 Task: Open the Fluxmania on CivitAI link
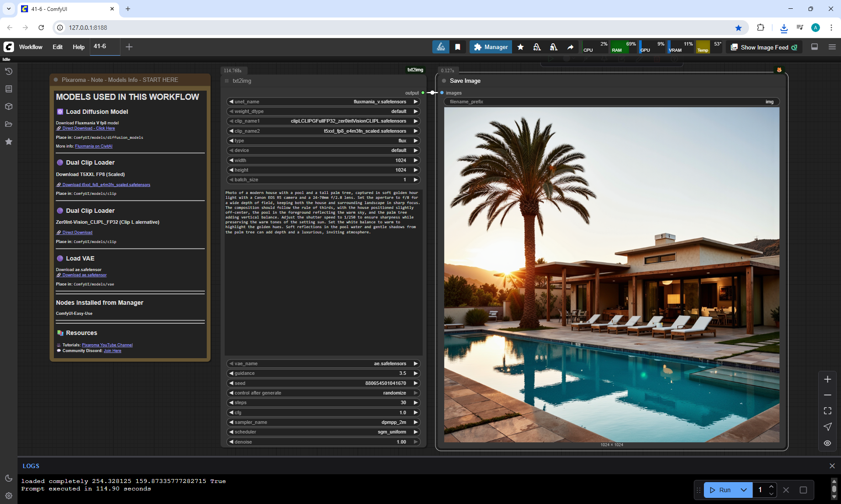coord(93,146)
